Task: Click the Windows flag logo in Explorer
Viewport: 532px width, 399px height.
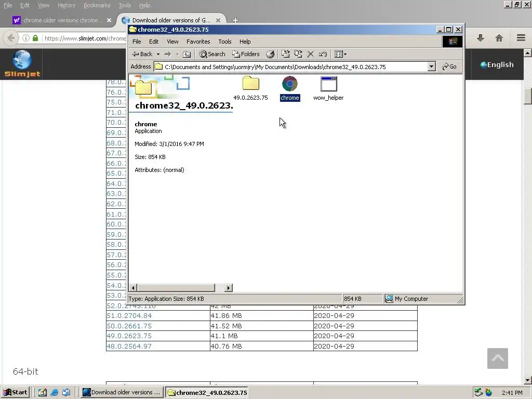Action: click(x=453, y=42)
